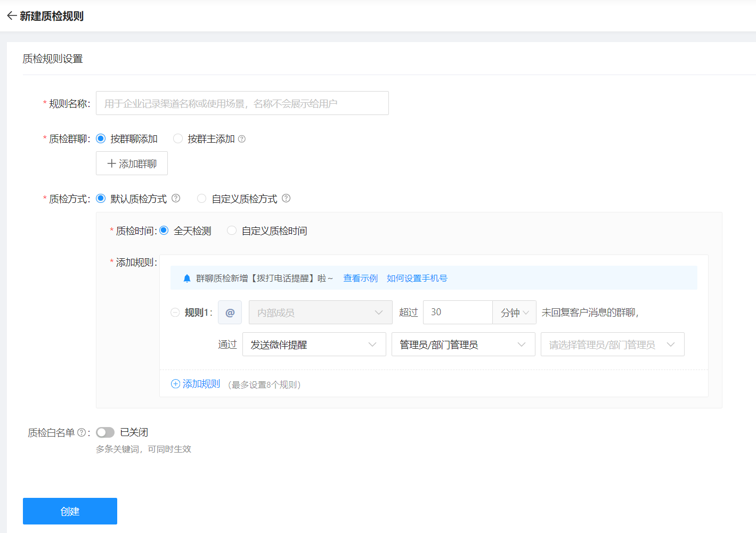Image resolution: width=756 pixels, height=533 pixels.
Task: Select 自定义质检时间 radio option
Action: pyautogui.click(x=232, y=230)
